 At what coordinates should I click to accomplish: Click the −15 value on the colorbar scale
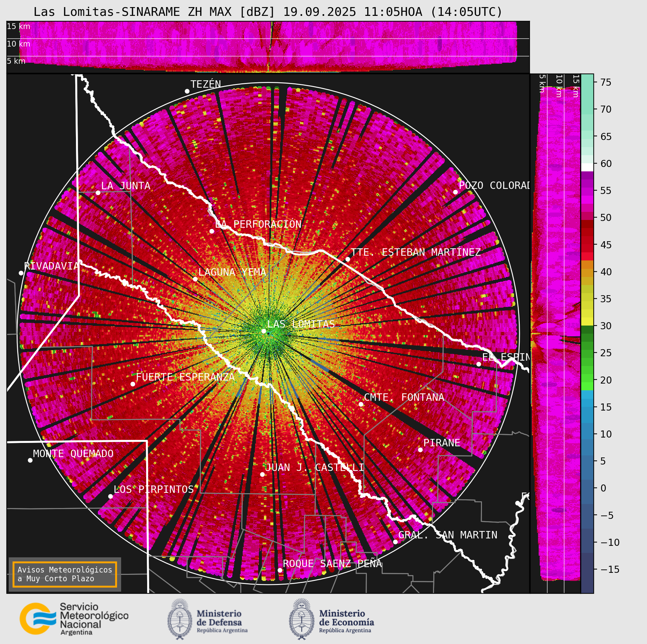point(610,569)
